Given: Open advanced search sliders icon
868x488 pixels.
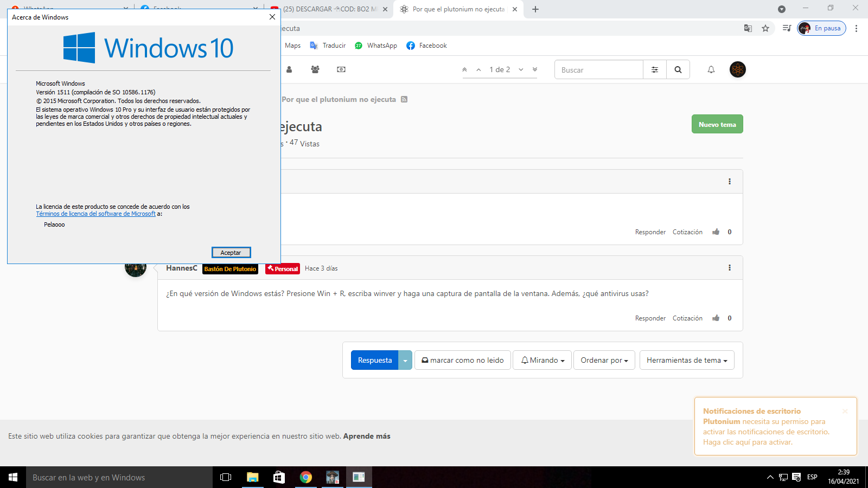Looking at the screenshot, I should tap(655, 69).
